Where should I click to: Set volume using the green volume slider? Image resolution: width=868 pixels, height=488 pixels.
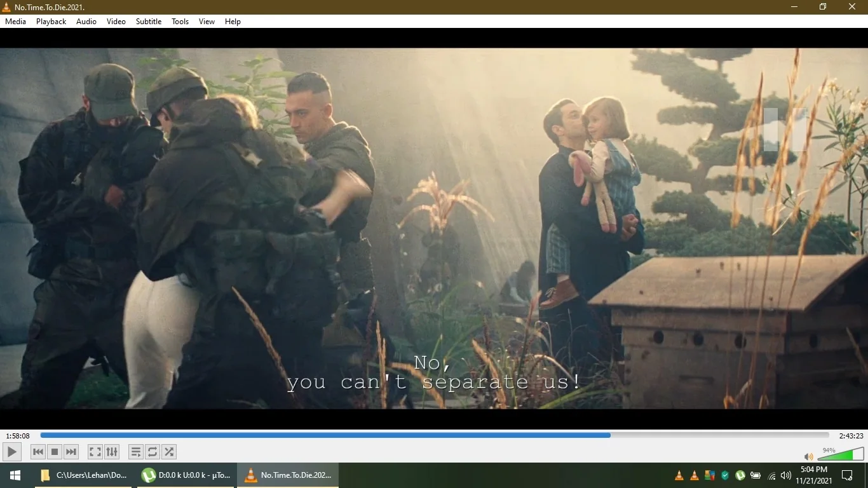click(841, 454)
